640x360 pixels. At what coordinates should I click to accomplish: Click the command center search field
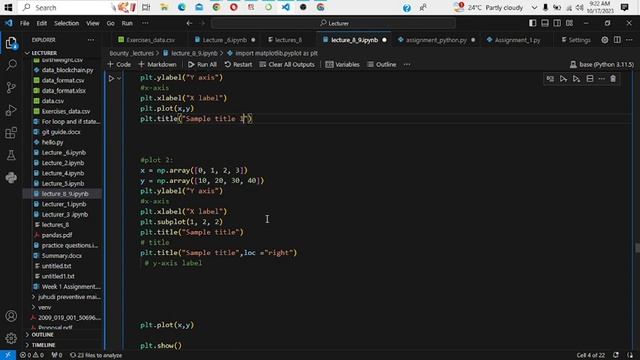(333, 23)
